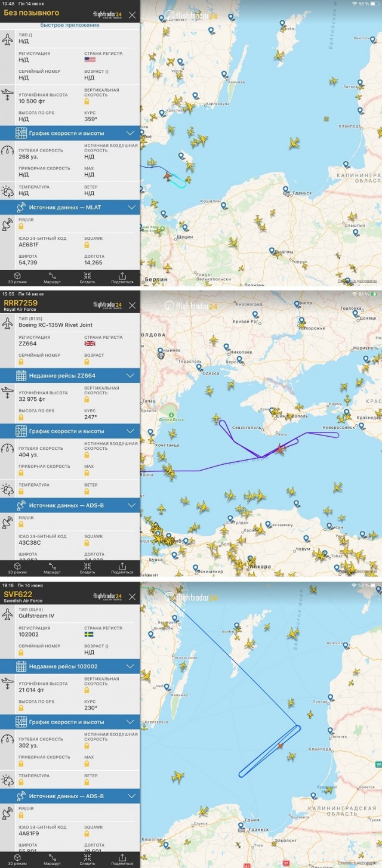This screenshot has width=382, height=868.
Task: Tap the SQUAWK lock in Без позывного panel
Action: [87, 244]
